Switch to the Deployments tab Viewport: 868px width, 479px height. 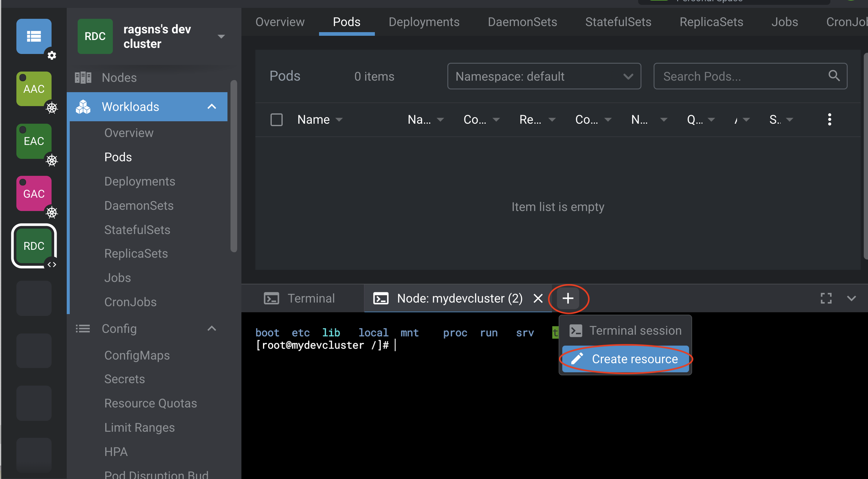click(x=424, y=22)
